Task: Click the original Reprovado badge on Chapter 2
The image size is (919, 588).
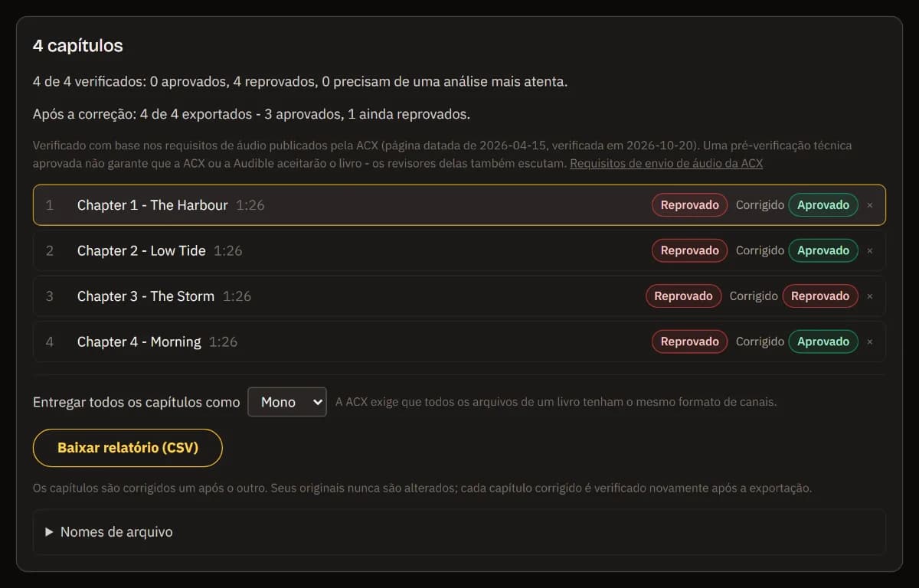Action: (689, 250)
